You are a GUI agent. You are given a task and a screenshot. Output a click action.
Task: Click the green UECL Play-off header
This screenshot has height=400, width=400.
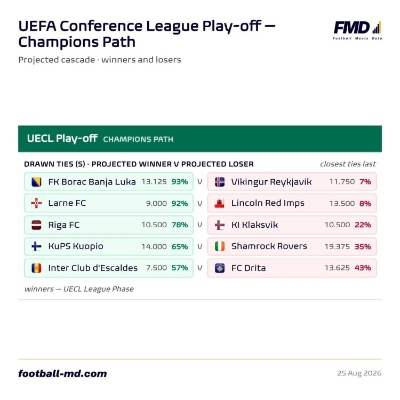[200, 139]
